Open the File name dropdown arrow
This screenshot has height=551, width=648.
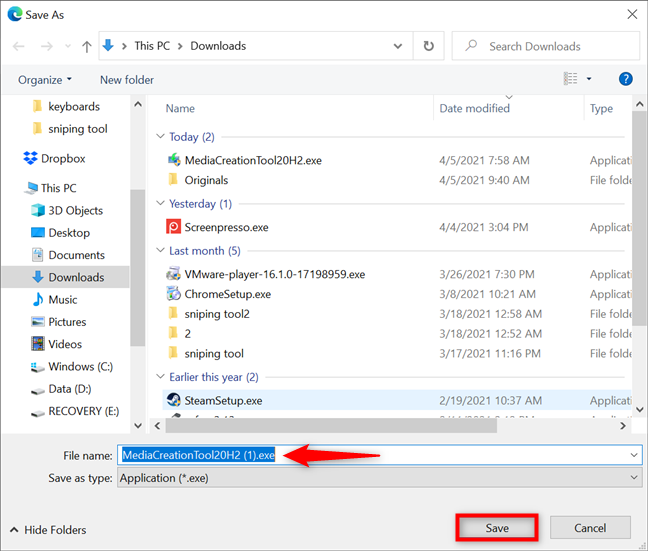(x=634, y=455)
